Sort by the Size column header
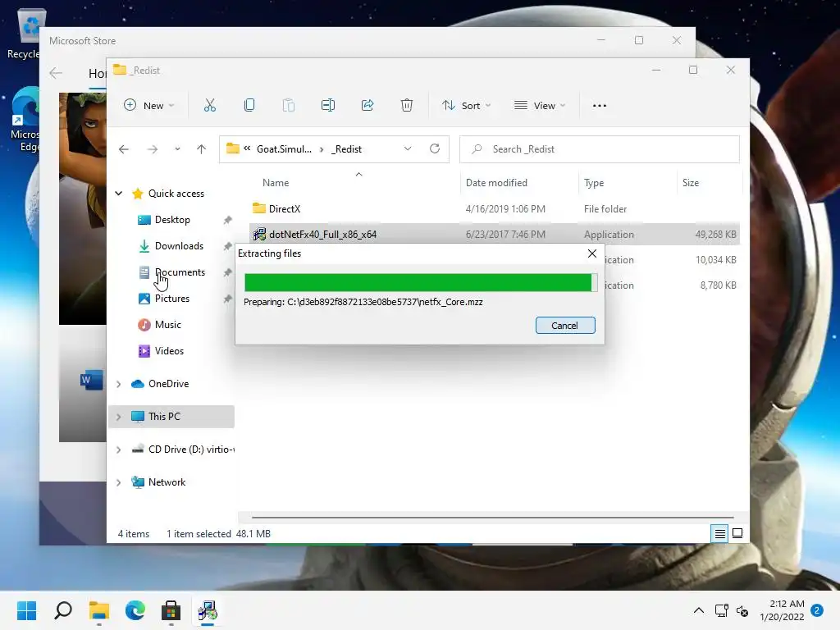840x630 pixels. (691, 183)
